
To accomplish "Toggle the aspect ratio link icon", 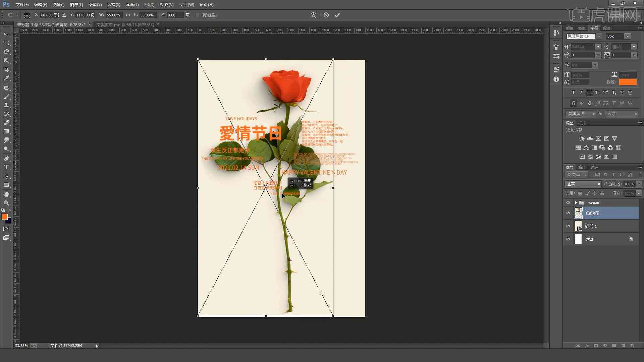I will tap(128, 15).
